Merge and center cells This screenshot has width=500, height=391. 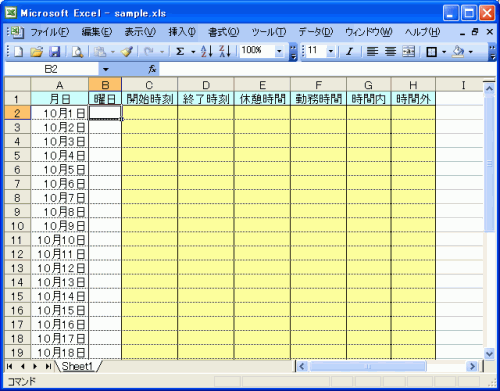408,52
